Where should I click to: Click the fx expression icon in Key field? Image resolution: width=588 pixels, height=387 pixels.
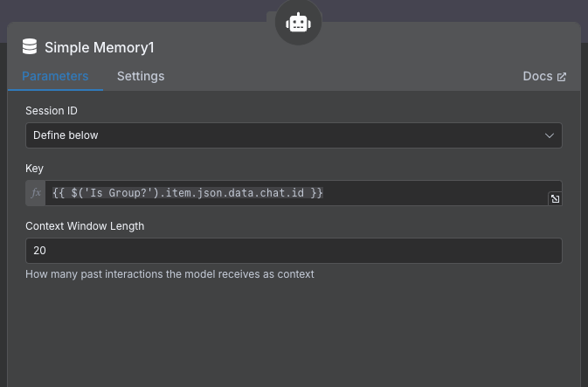coord(36,193)
